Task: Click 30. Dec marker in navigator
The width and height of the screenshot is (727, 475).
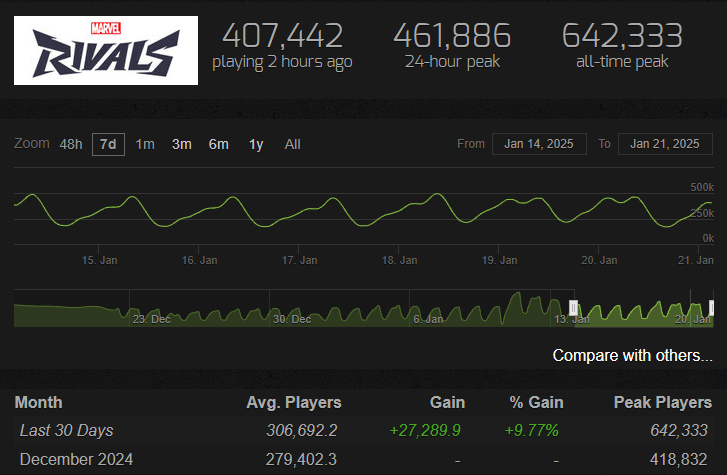Action: pyautogui.click(x=292, y=319)
